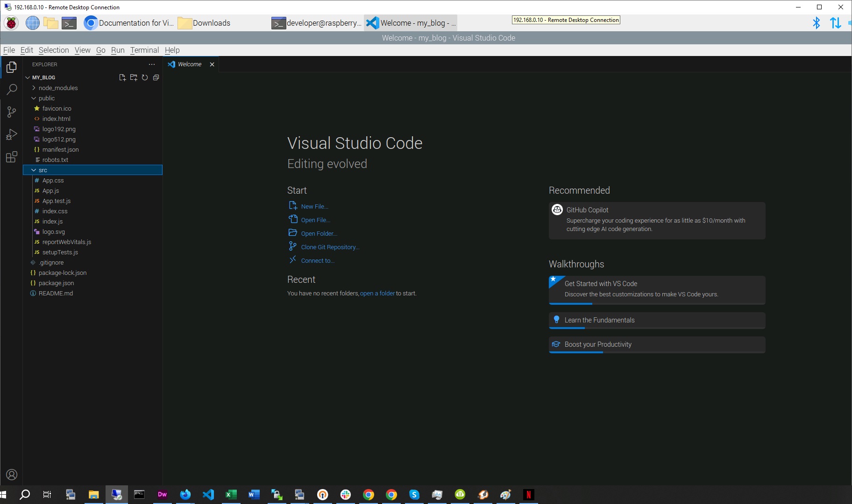Image resolution: width=852 pixels, height=504 pixels.
Task: Open index.html in public folder
Action: [x=92, y=119]
